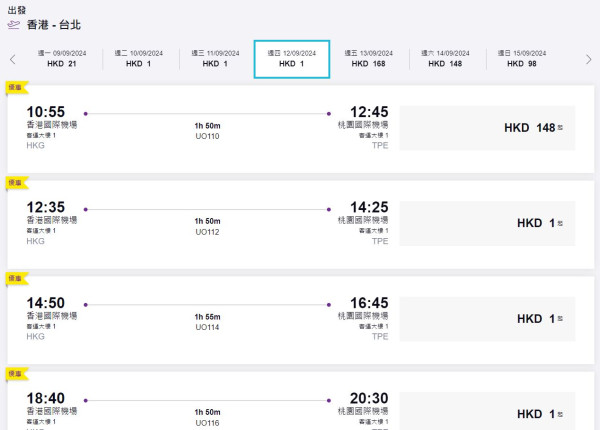Choose the HKD 1 fare for UO116
The image size is (600, 430).
pos(487,413)
